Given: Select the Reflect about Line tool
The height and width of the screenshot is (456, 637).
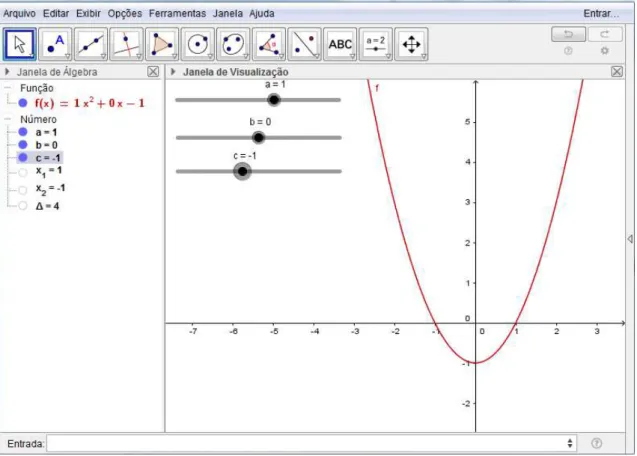Looking at the screenshot, I should [305, 44].
